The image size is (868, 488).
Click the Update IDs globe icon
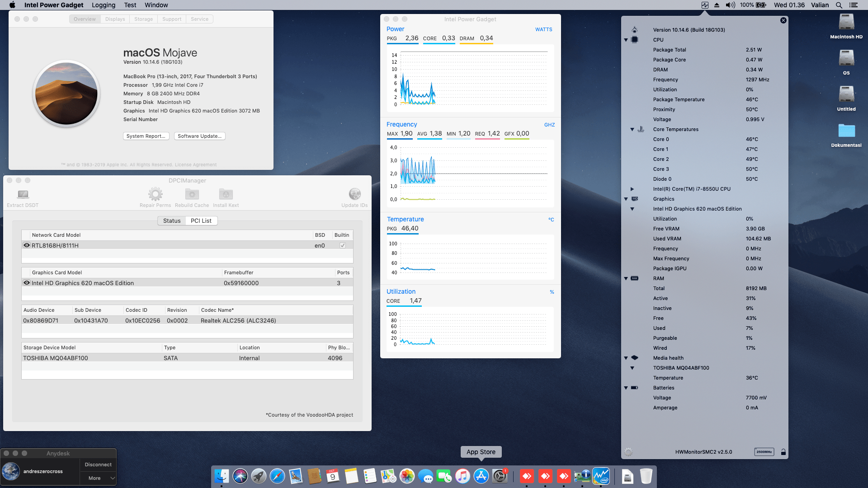354,193
